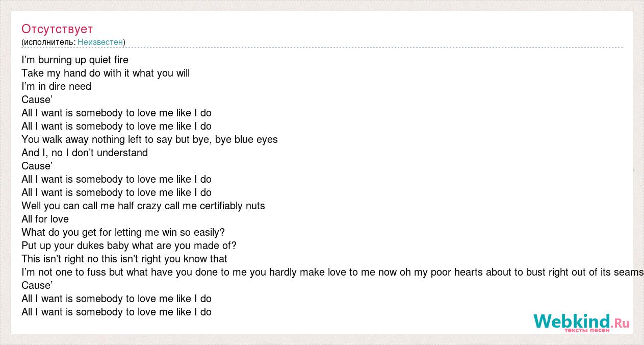Viewport: 644px width, 345px height.
Task: Click the line 'And I, no I don't understand'
Action: 85,153
